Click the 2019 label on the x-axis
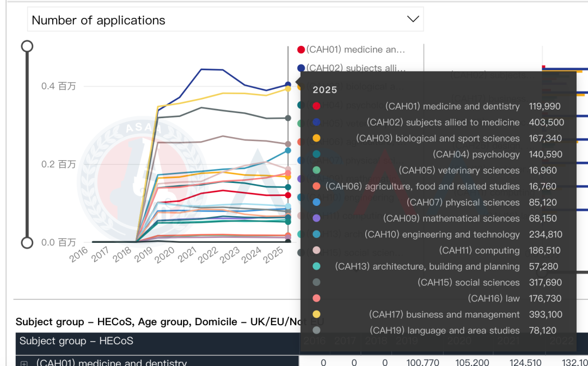Viewport: 588px width, 366px height. [144, 254]
